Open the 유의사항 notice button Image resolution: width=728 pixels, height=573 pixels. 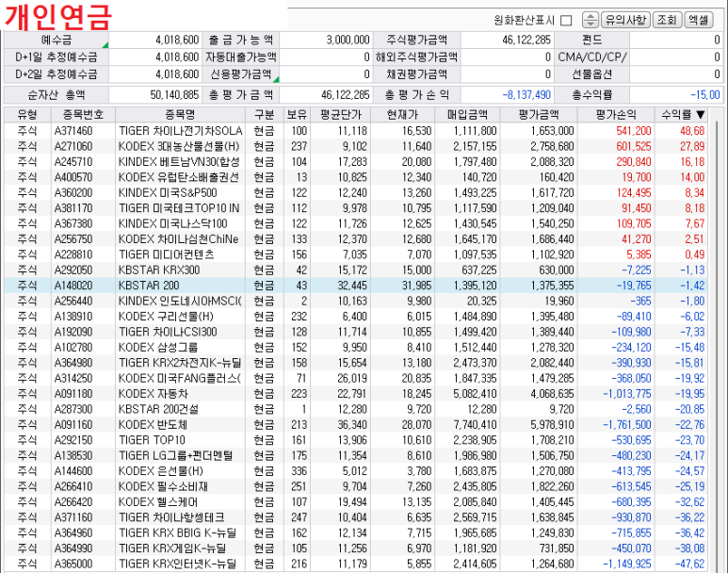pos(625,20)
